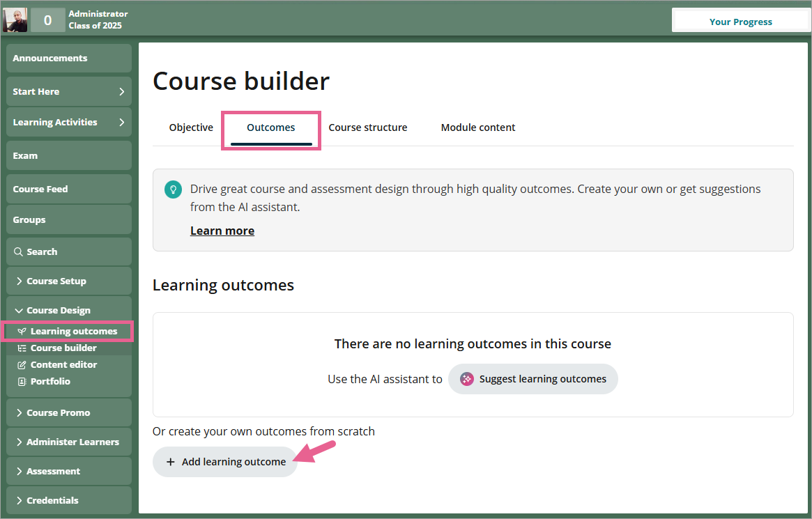Open Your Progress
This screenshot has height=519, width=812.
coord(740,21)
